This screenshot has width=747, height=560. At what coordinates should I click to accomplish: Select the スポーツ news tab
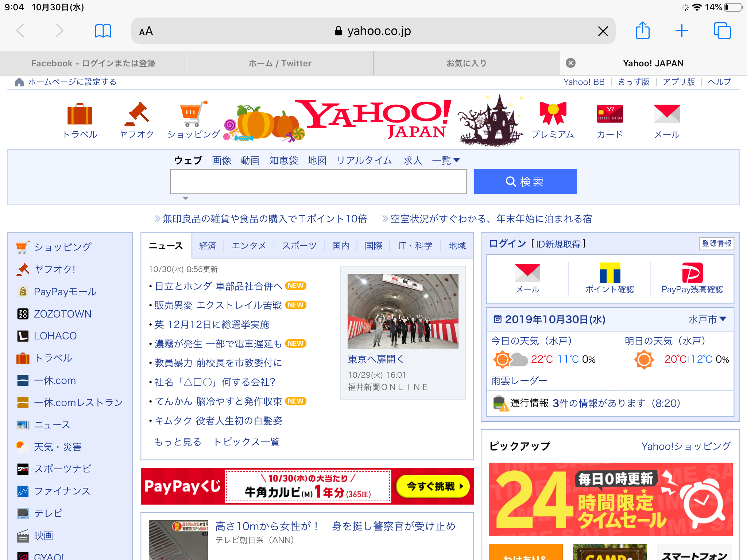[x=299, y=246]
